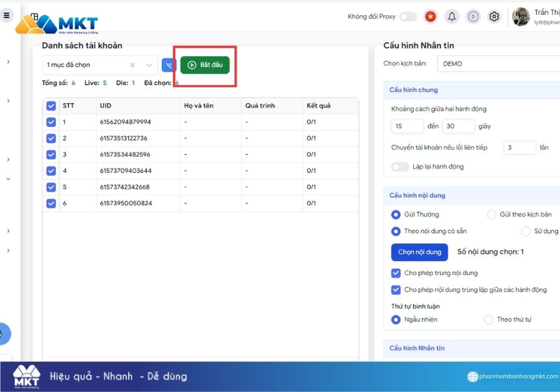The width and height of the screenshot is (560, 392).
Task: Open the user avatar of Trần Thị
Action: click(x=521, y=16)
